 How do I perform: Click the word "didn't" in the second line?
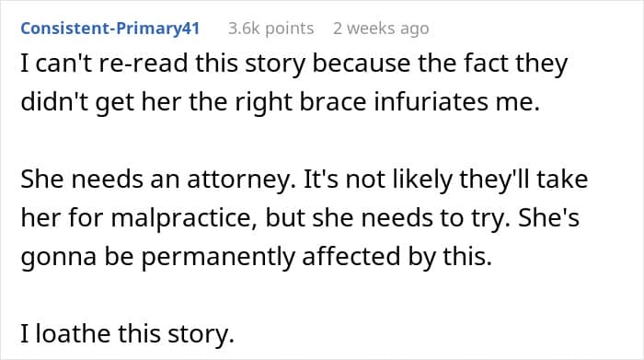click(x=54, y=101)
